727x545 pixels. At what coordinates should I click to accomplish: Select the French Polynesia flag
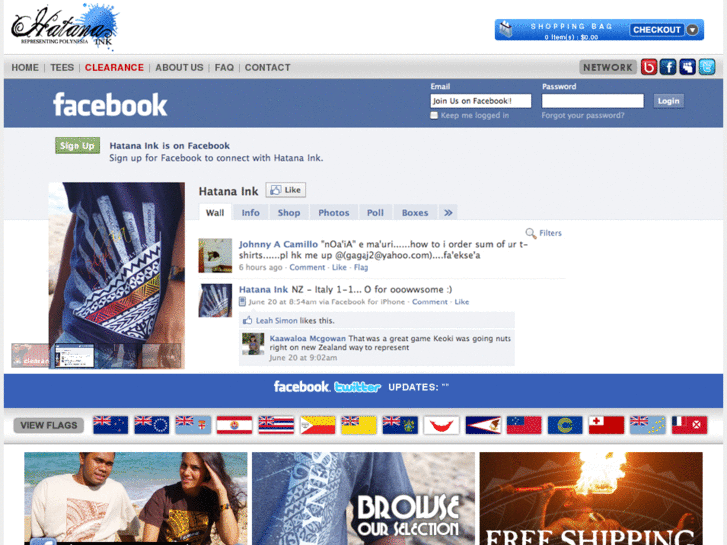pyautogui.click(x=234, y=425)
